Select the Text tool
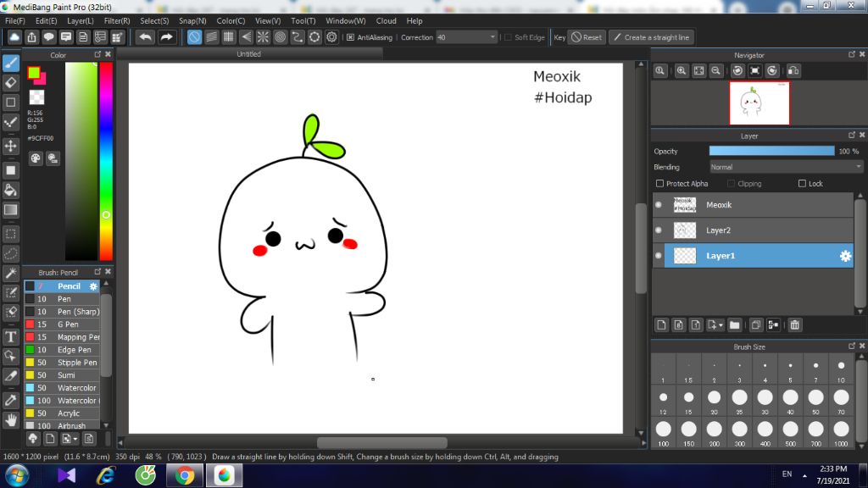Image resolution: width=868 pixels, height=488 pixels. click(x=11, y=336)
